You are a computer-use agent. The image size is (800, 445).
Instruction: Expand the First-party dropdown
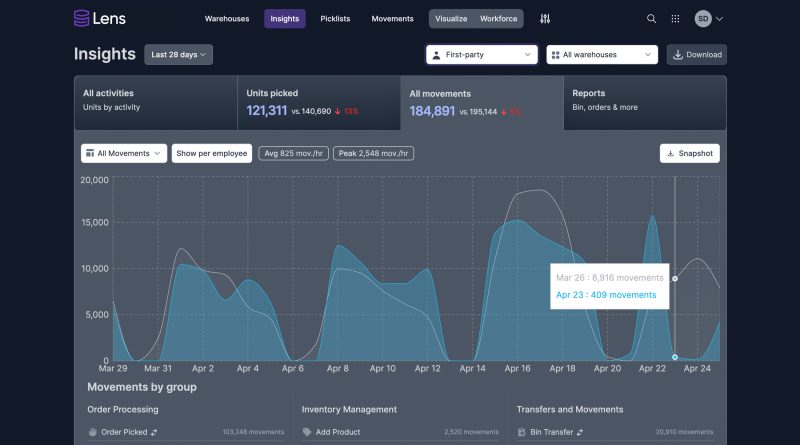pos(482,55)
